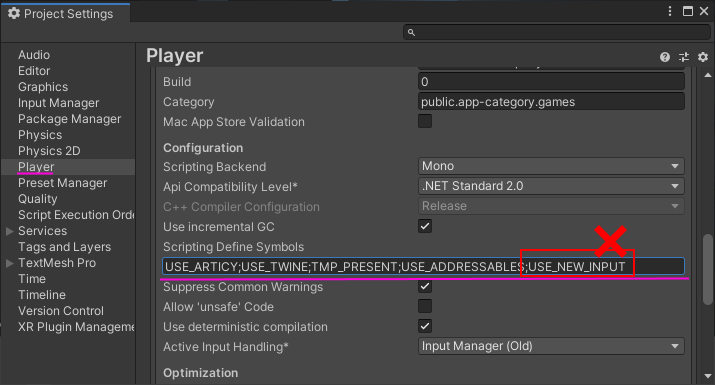Click the Scripting Define Symbols label

pos(233,247)
